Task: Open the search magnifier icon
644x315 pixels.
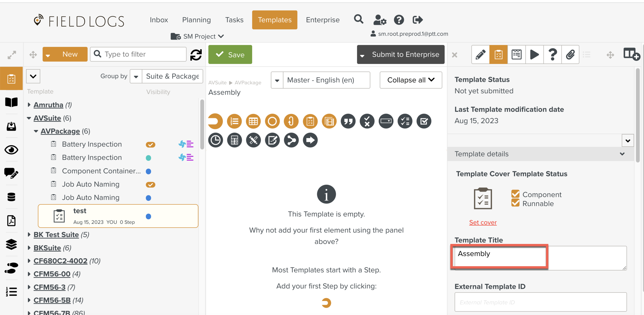Action: [x=358, y=20]
